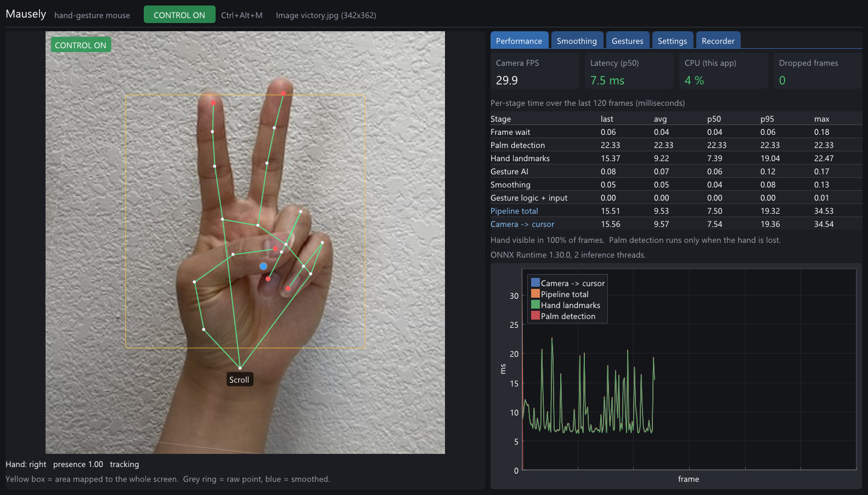Click the Stage column header

click(x=500, y=119)
